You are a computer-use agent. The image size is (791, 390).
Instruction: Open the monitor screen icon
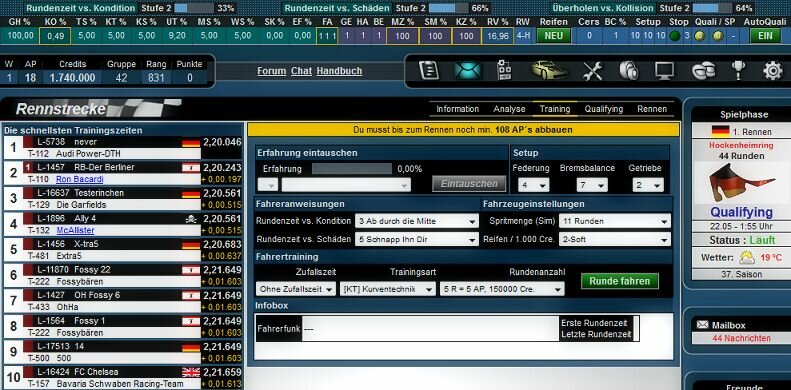coord(664,71)
